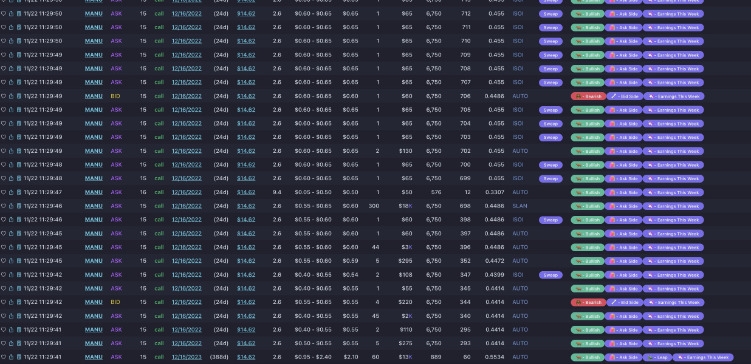Click the $14.82 price link in bottom row
This screenshot has width=751, height=364.
click(x=246, y=357)
